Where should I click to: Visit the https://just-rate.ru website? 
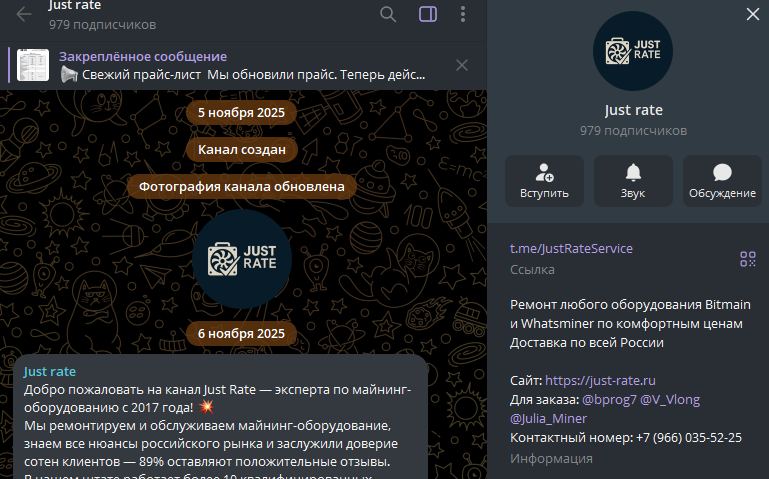click(600, 380)
